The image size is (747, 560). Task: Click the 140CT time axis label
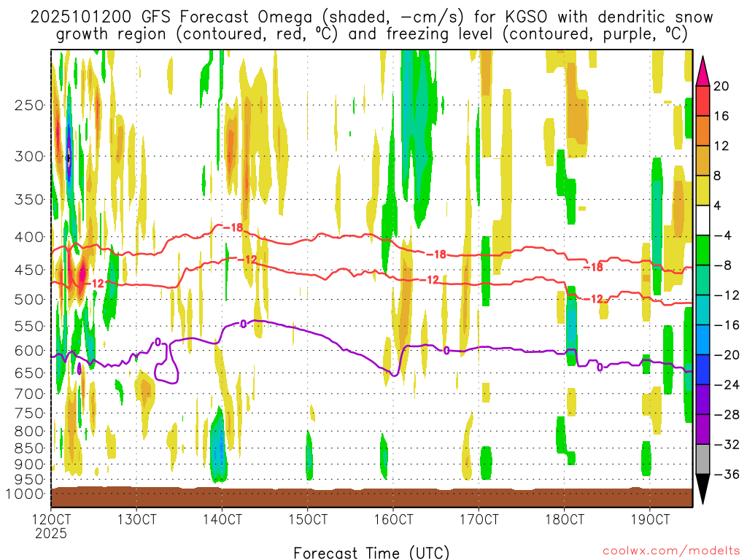222,520
